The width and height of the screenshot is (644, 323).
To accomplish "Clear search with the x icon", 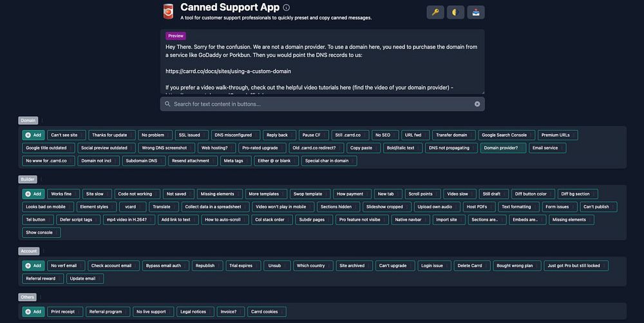I will tap(477, 104).
